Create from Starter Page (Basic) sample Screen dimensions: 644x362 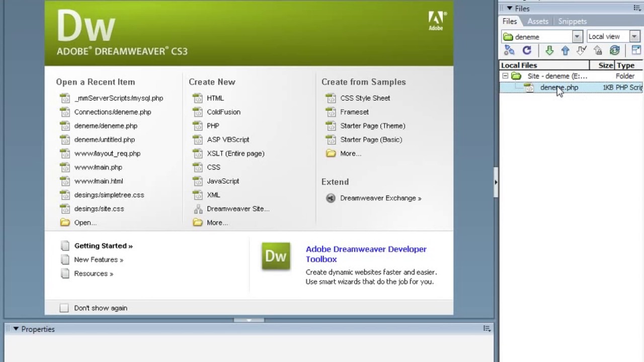coord(371,140)
